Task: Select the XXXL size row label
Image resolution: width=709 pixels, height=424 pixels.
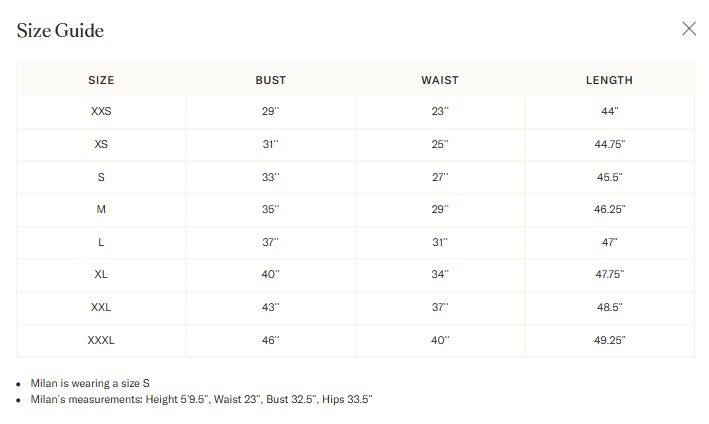Action: 101,340
